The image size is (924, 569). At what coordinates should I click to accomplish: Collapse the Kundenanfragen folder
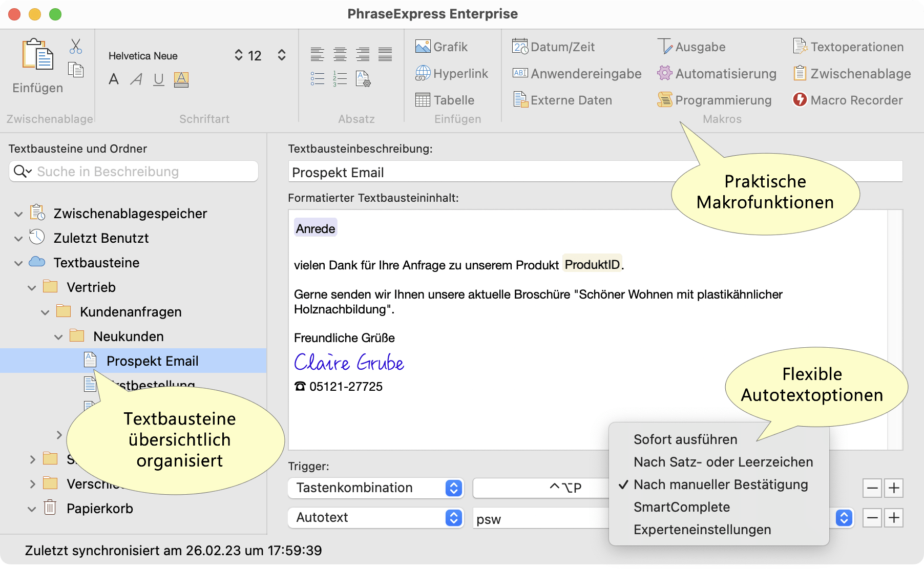(x=45, y=312)
